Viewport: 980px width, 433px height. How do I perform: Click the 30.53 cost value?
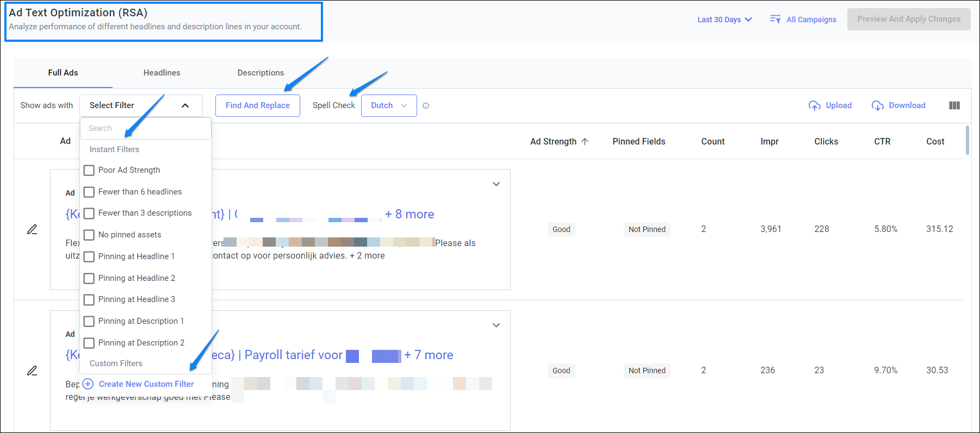937,371
